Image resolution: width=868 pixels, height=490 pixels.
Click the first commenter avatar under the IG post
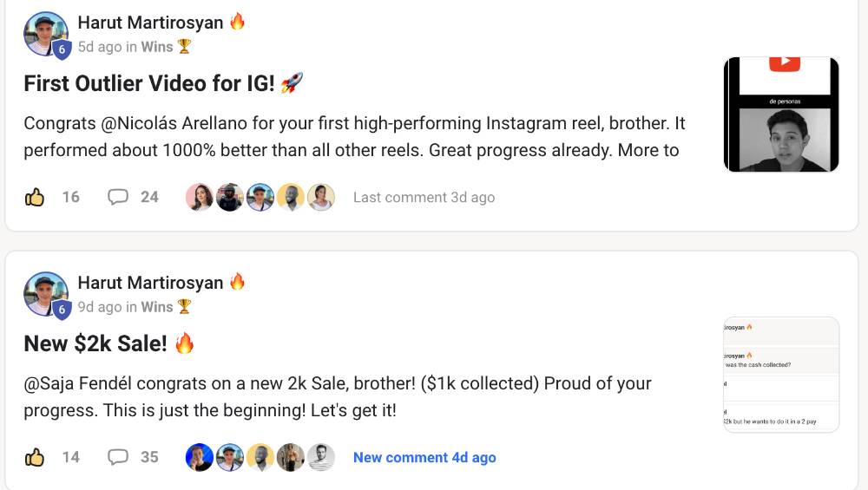coord(200,197)
